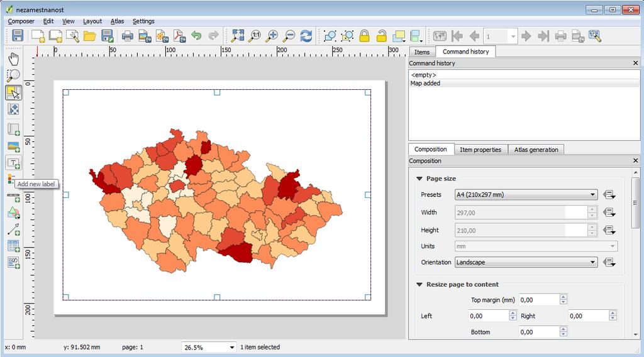Open the Atlas menu
644x357 pixels.
point(117,21)
